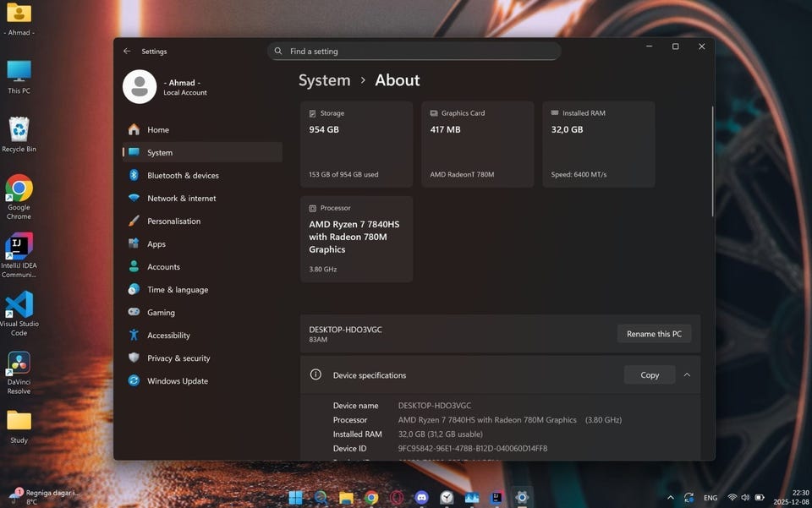Viewport: 812px width, 508px height.
Task: Show hidden system tray icons
Action: pos(671,498)
